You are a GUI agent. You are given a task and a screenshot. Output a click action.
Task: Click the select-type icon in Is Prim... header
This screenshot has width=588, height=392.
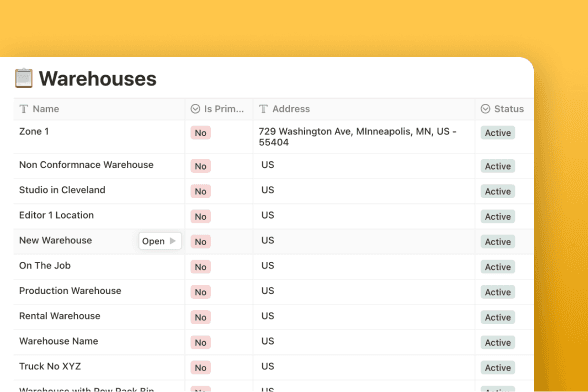coord(195,109)
